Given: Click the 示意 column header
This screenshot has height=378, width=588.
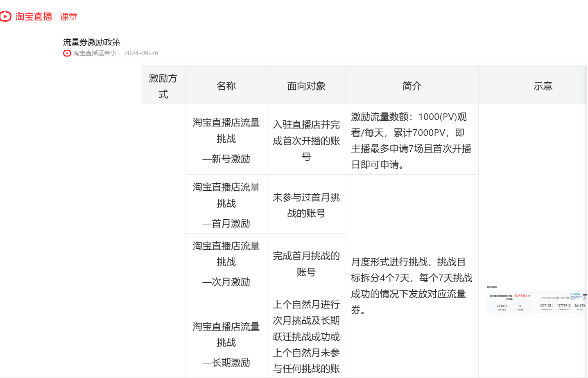Looking at the screenshot, I should pyautogui.click(x=533, y=85).
